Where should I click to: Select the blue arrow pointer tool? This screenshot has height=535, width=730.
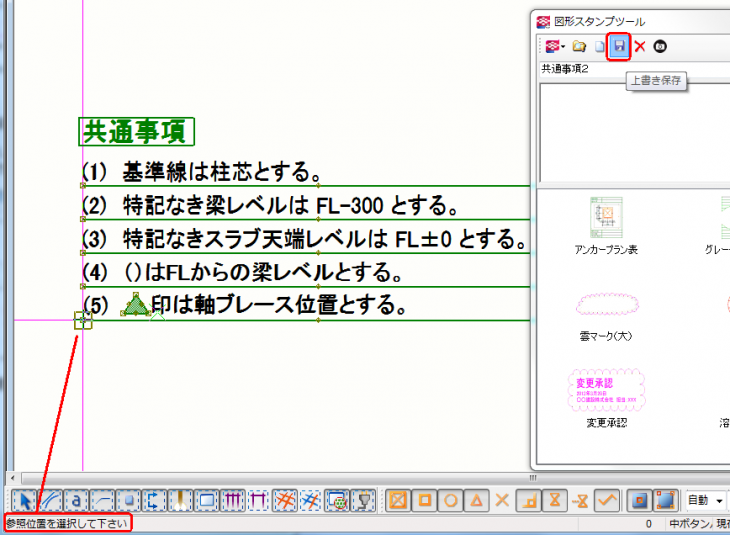[x=24, y=501]
